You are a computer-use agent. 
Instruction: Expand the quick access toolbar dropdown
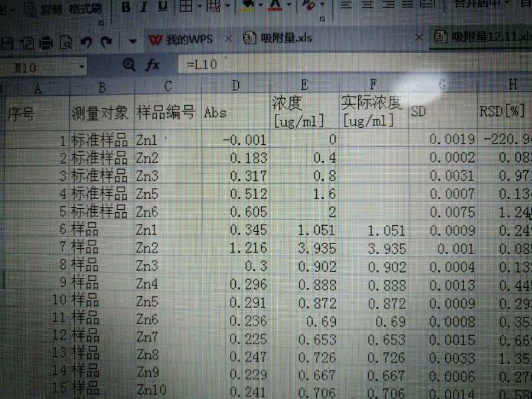(x=132, y=42)
